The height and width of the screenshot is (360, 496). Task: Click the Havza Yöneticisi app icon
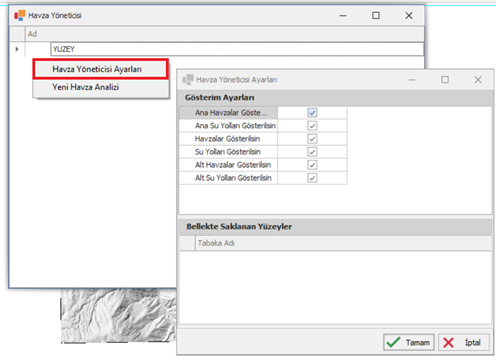point(20,15)
